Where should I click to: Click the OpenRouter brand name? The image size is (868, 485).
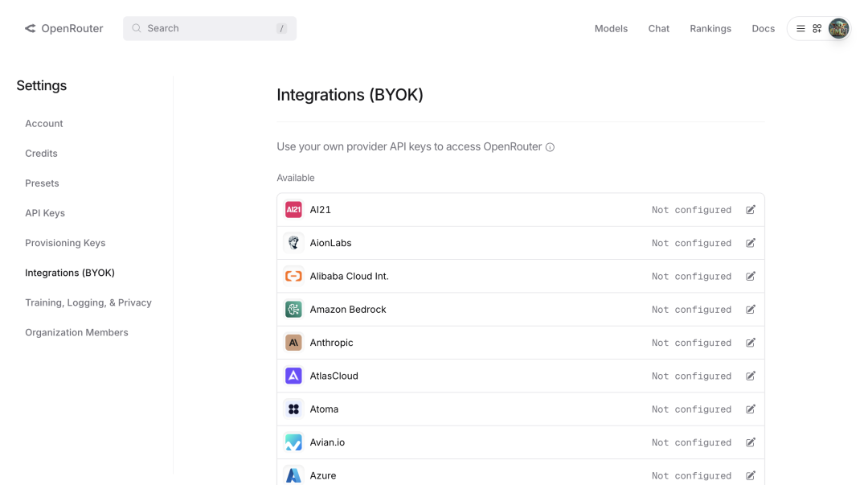click(72, 28)
